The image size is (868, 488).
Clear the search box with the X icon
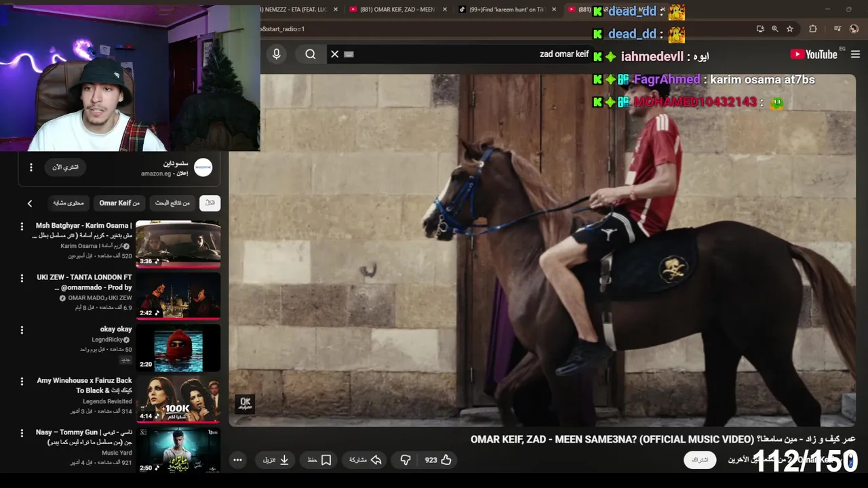[334, 54]
